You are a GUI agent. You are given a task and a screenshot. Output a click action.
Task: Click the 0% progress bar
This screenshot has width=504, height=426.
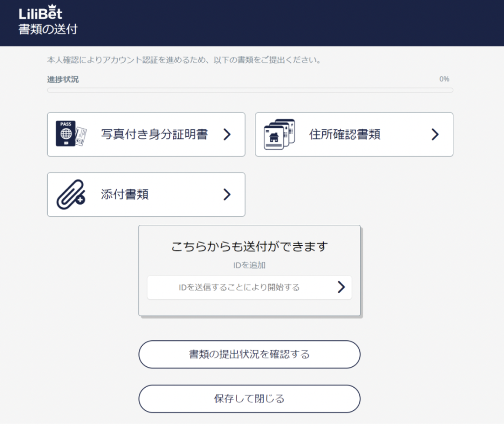click(x=250, y=90)
